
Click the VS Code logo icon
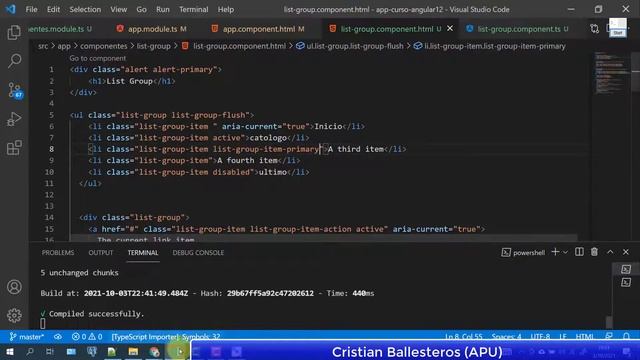pos(11,9)
